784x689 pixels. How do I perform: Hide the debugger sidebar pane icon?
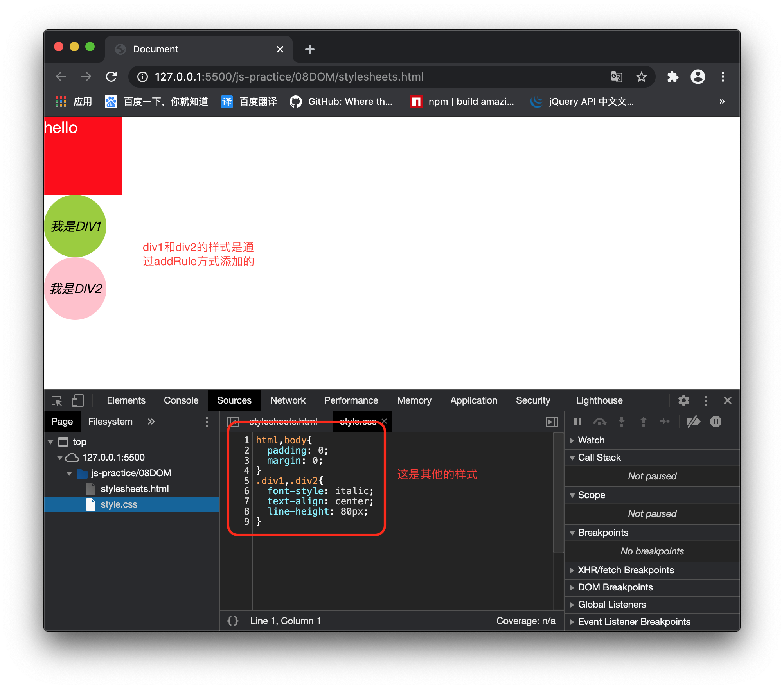(x=552, y=422)
